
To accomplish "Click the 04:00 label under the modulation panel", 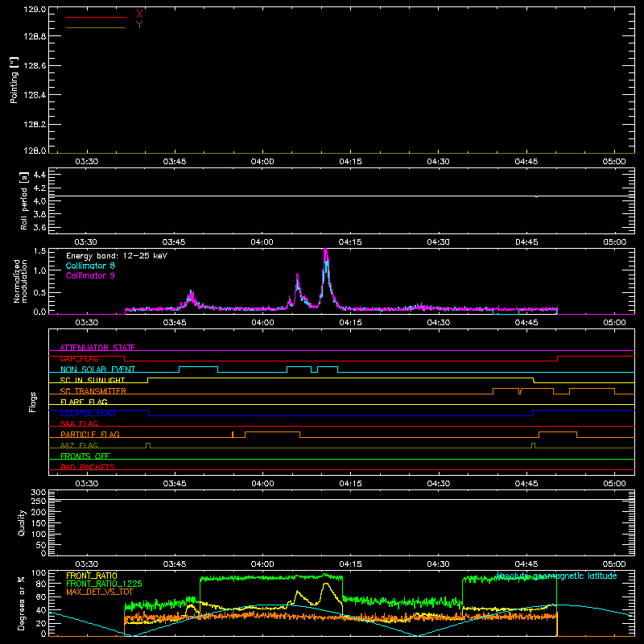I will coord(262,323).
